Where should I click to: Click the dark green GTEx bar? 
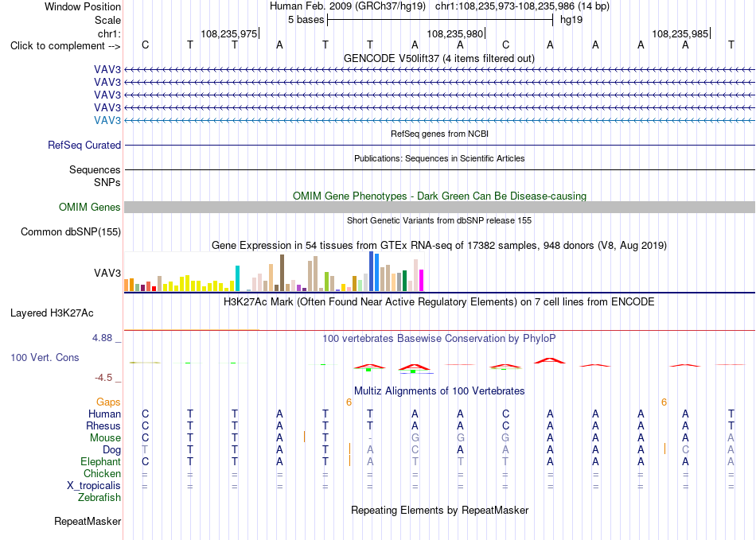point(404,281)
